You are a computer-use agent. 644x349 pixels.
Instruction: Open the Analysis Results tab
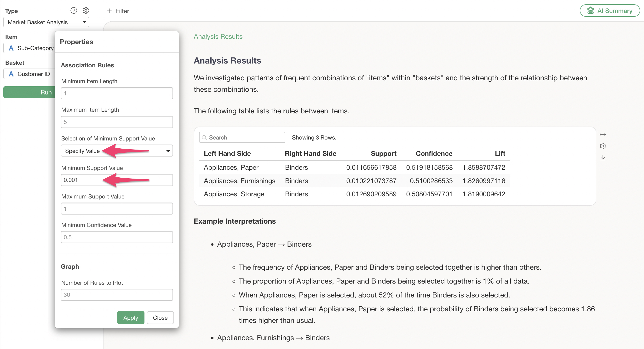point(218,37)
